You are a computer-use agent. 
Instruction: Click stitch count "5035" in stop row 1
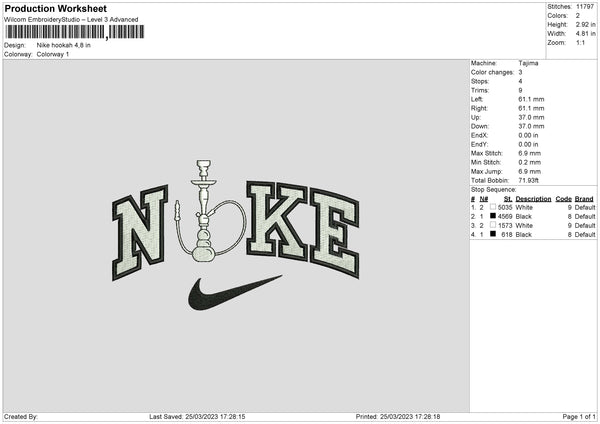[505, 207]
